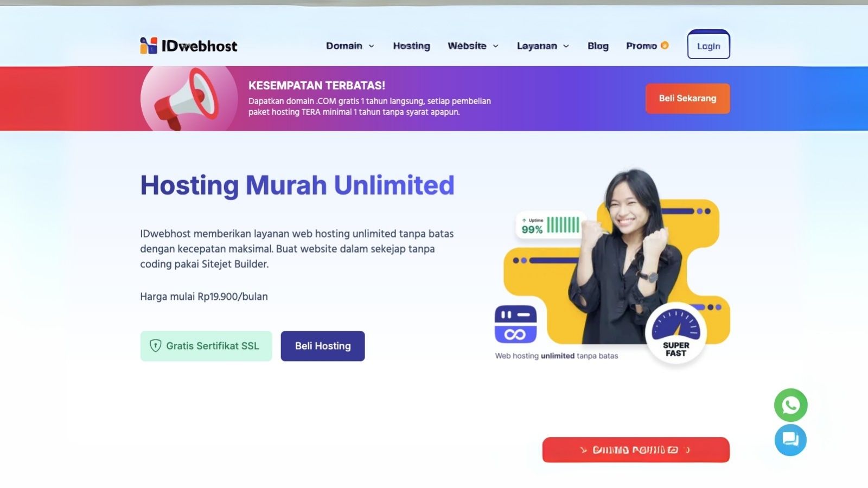Expand the Domain dropdown menu
The height and width of the screenshot is (488, 868).
coord(350,46)
